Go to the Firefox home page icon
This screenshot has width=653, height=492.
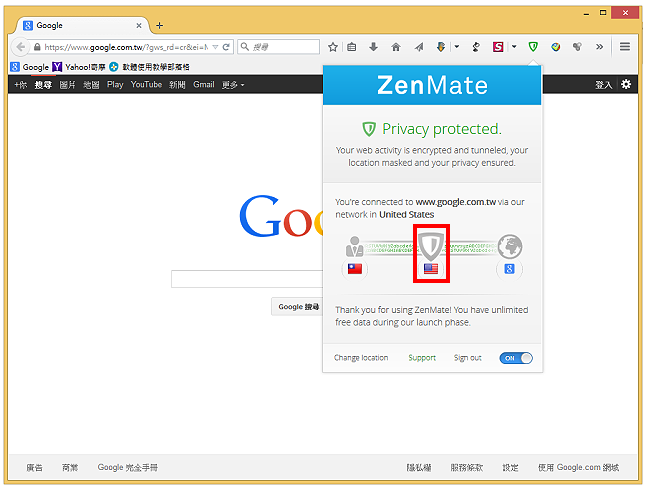[x=396, y=47]
